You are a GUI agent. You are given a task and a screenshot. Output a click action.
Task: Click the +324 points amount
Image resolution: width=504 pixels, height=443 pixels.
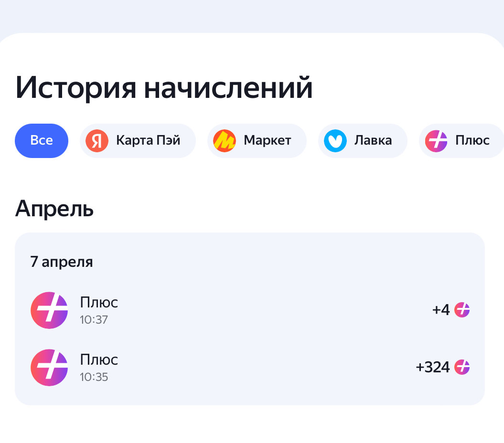coord(433,367)
